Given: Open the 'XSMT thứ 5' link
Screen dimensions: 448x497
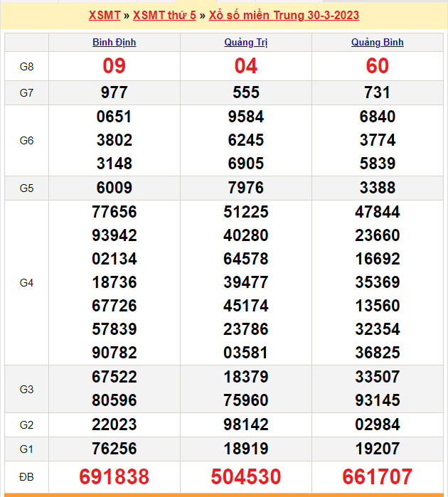Looking at the screenshot, I should (164, 15).
